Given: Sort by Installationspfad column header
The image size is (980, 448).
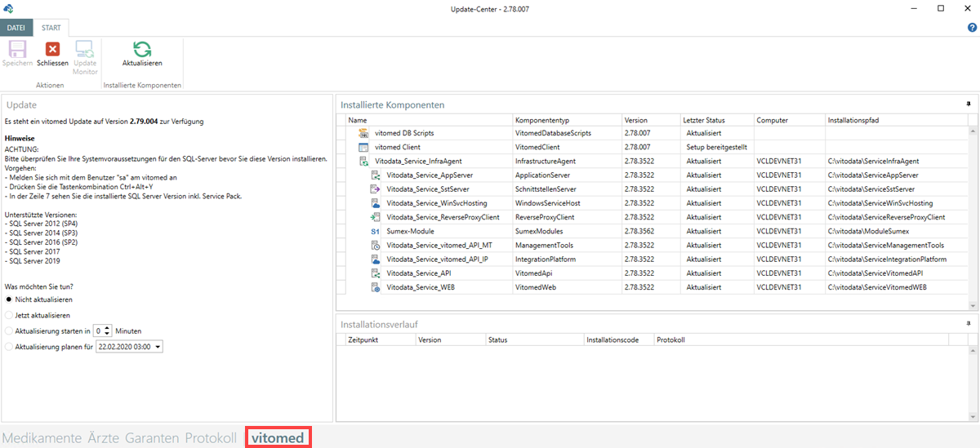Looking at the screenshot, I should point(896,120).
